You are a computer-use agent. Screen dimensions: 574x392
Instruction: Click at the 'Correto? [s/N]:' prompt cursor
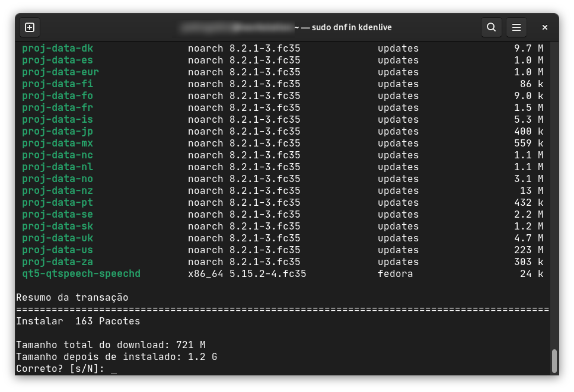(113, 369)
